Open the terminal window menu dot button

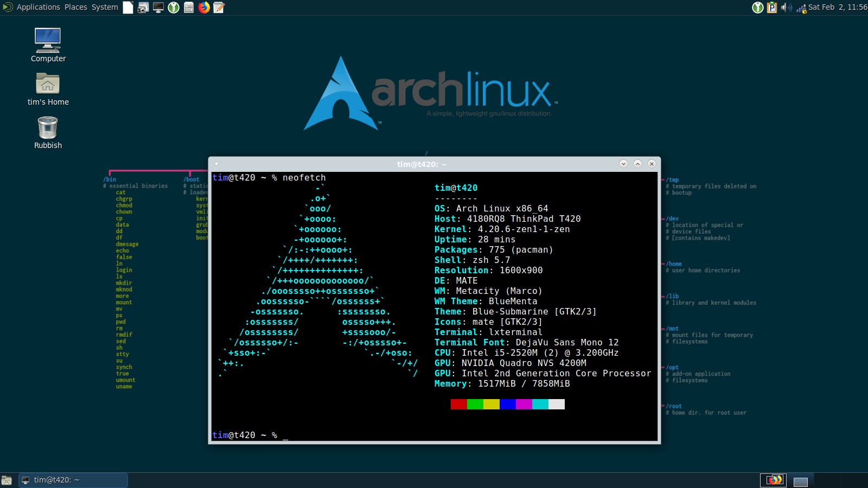click(216, 164)
